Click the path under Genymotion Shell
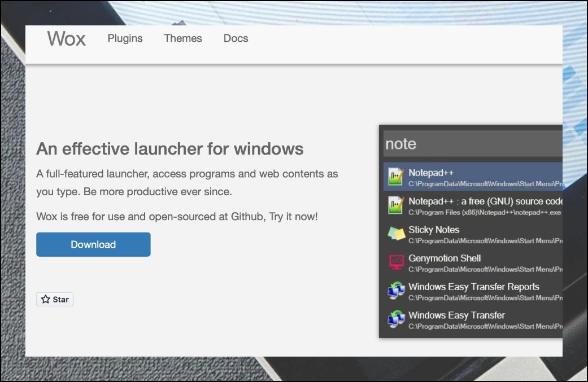 pyautogui.click(x=485, y=269)
